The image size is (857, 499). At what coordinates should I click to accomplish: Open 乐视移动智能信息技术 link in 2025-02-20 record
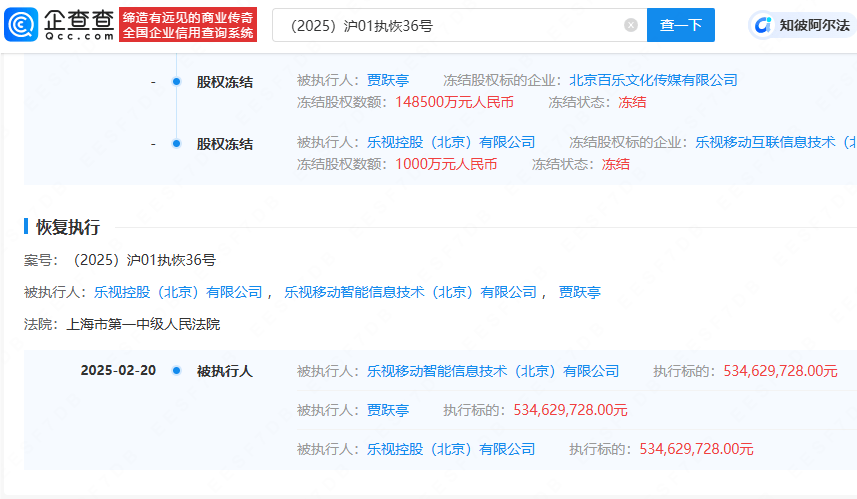(x=493, y=371)
